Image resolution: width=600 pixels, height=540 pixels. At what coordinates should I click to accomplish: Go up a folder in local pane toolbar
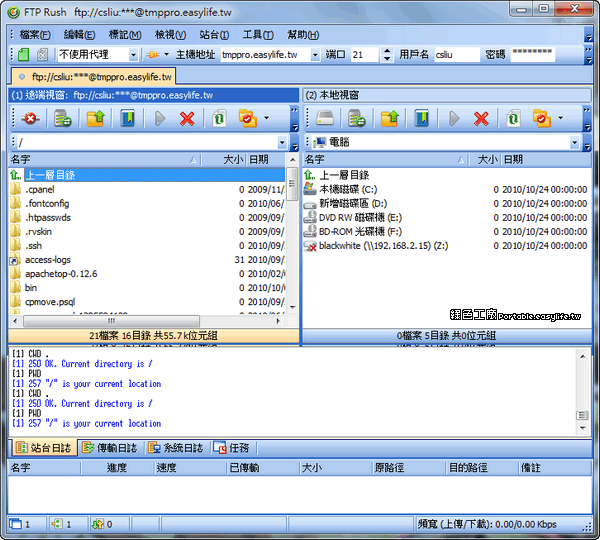(390, 119)
